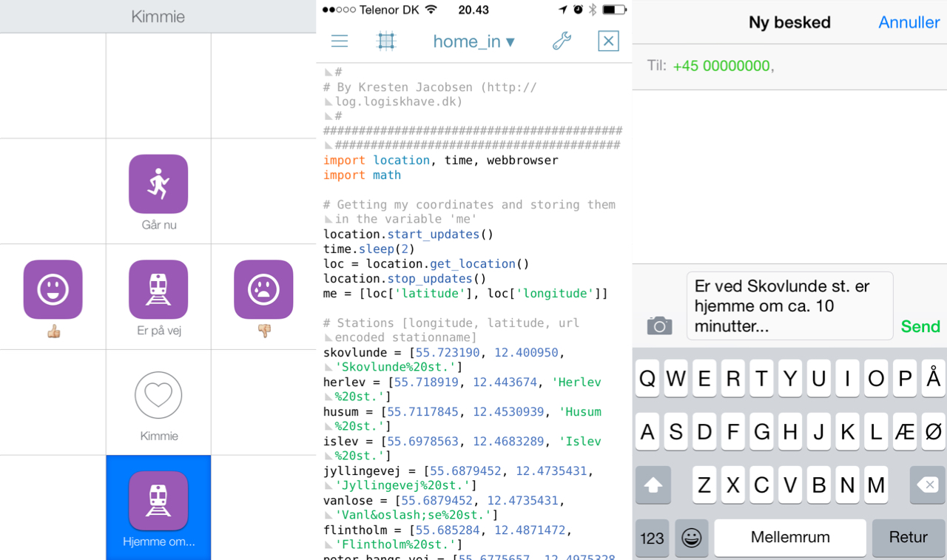Toggle the Shift key on keyboard
Viewport: 947px width, 560px height.
tap(653, 485)
